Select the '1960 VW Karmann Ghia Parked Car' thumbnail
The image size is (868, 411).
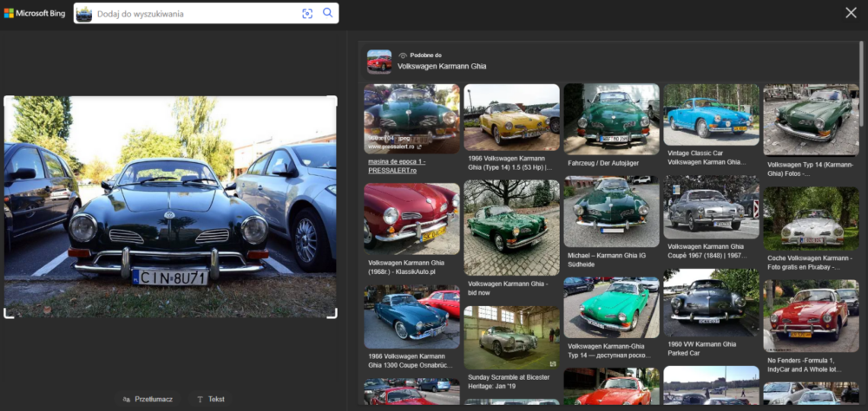pyautogui.click(x=711, y=303)
